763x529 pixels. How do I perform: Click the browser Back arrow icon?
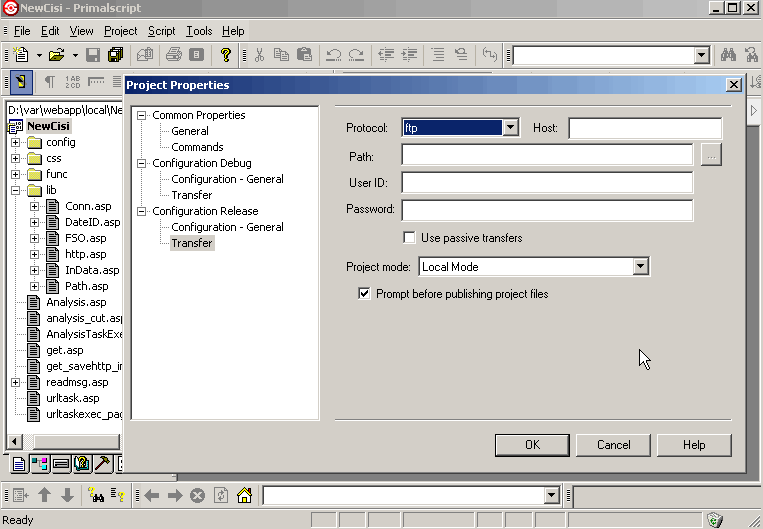[152, 495]
